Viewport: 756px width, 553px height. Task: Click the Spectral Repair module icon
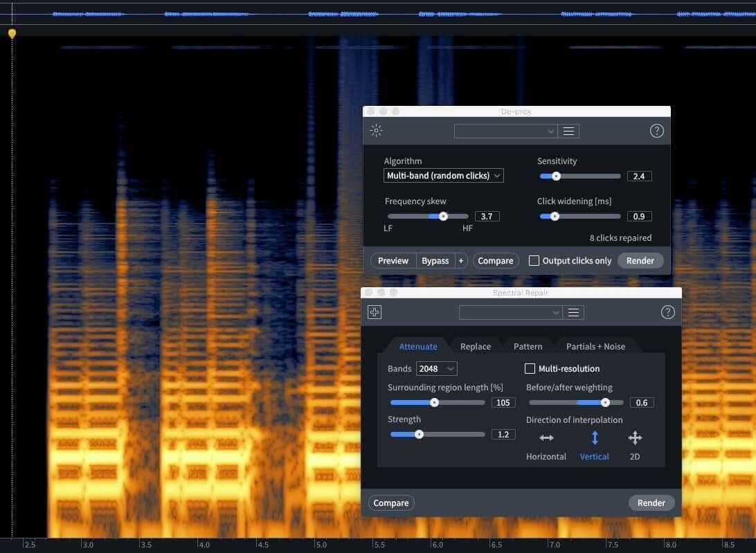click(x=375, y=312)
